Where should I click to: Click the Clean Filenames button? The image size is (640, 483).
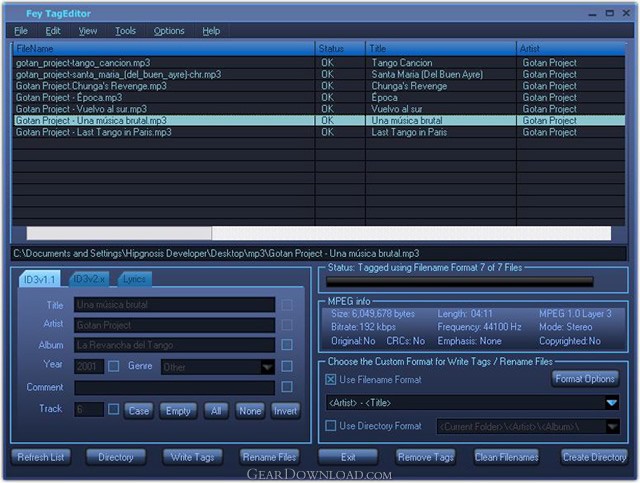pos(507,457)
